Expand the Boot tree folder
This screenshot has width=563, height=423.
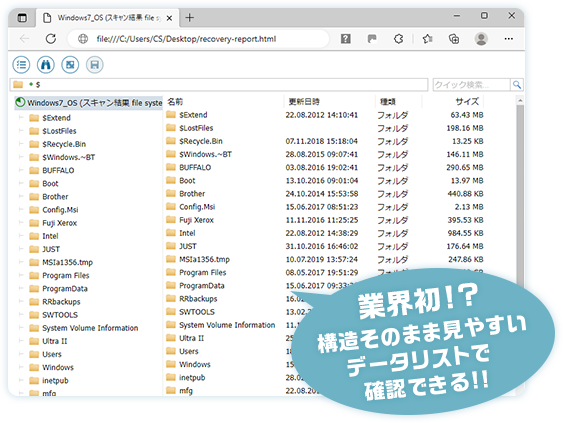tap(21, 183)
